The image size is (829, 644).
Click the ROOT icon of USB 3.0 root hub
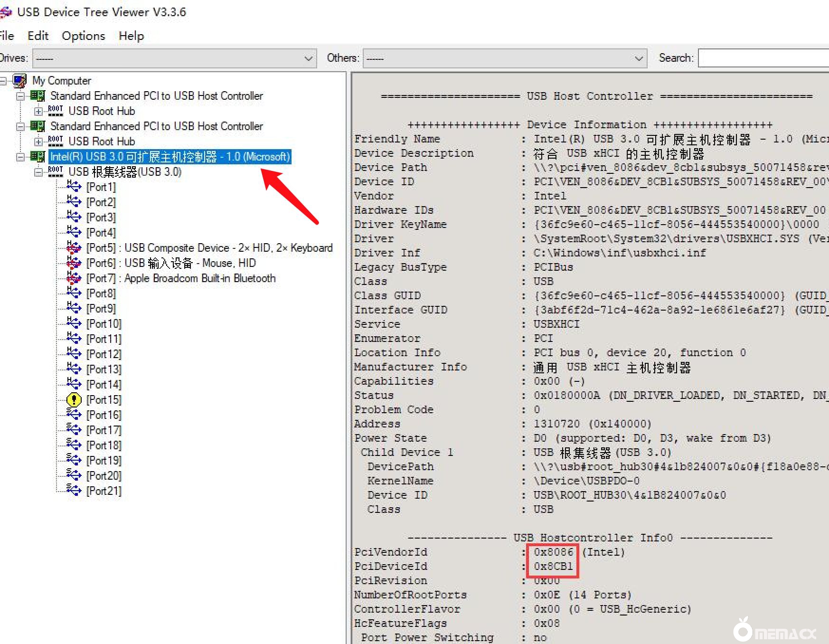coord(56,172)
